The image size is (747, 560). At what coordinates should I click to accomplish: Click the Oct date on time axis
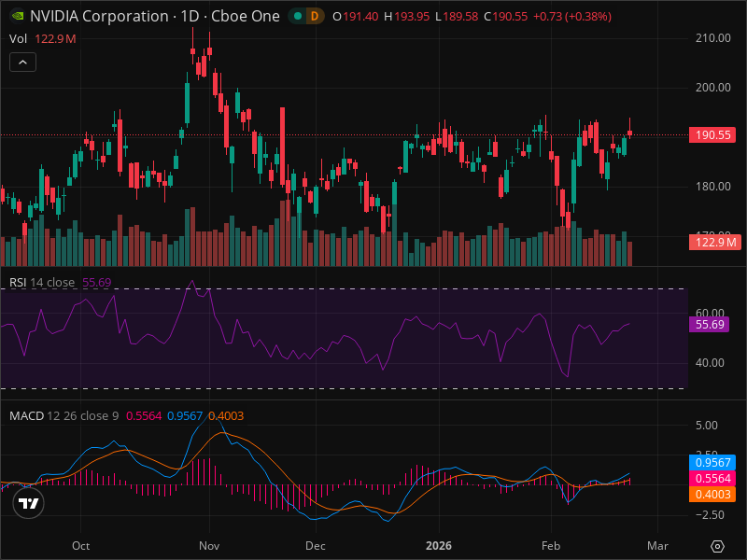80,546
